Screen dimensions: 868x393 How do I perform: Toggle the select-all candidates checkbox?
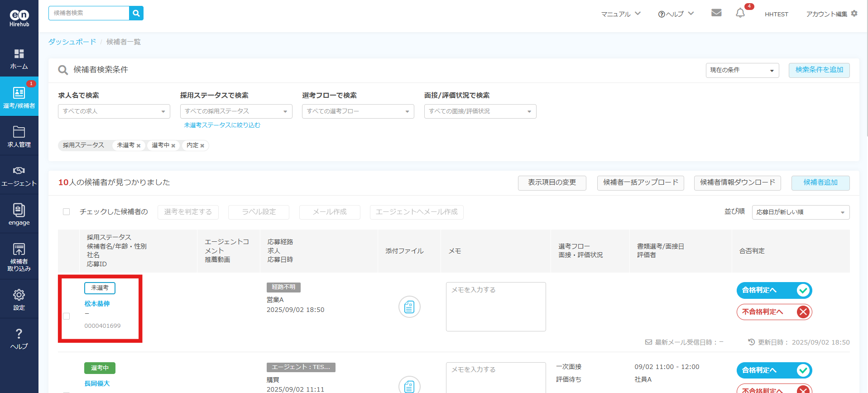(67, 212)
